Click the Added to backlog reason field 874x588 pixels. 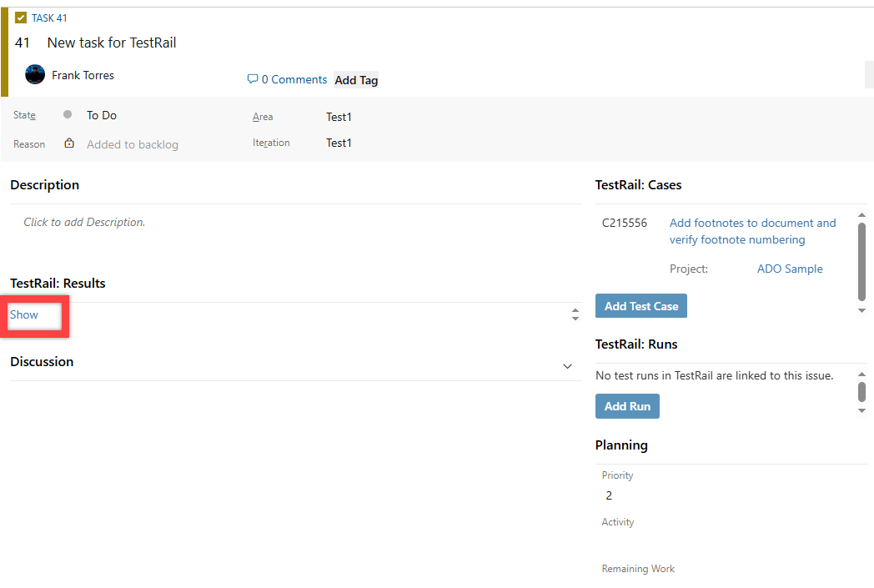point(132,144)
